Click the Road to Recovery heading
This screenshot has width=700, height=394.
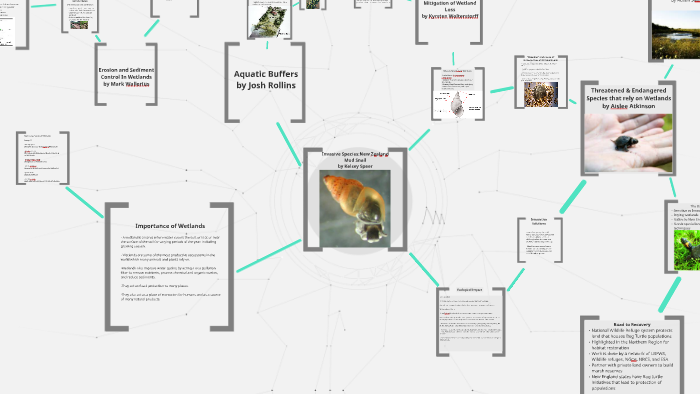[x=632, y=324]
